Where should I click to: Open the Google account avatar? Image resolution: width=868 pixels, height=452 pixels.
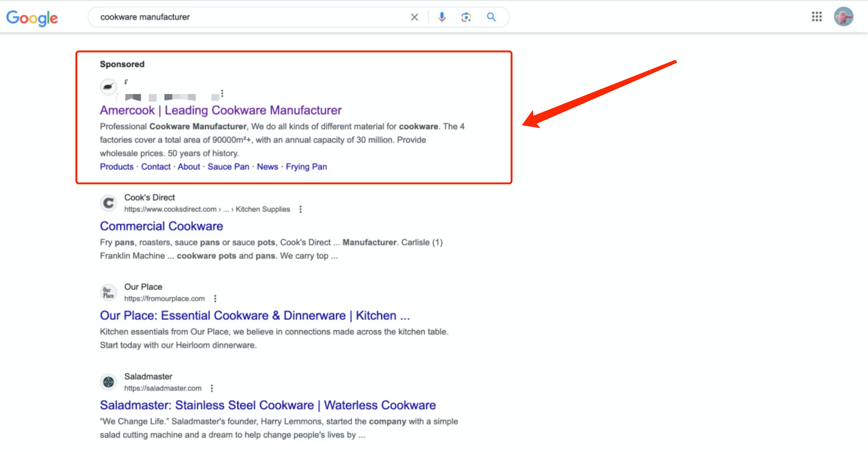coord(843,16)
